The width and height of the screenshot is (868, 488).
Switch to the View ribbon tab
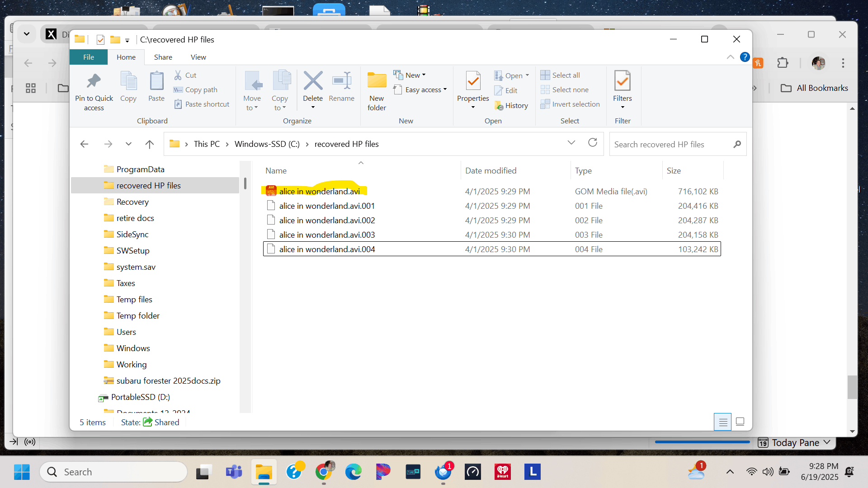(x=198, y=57)
